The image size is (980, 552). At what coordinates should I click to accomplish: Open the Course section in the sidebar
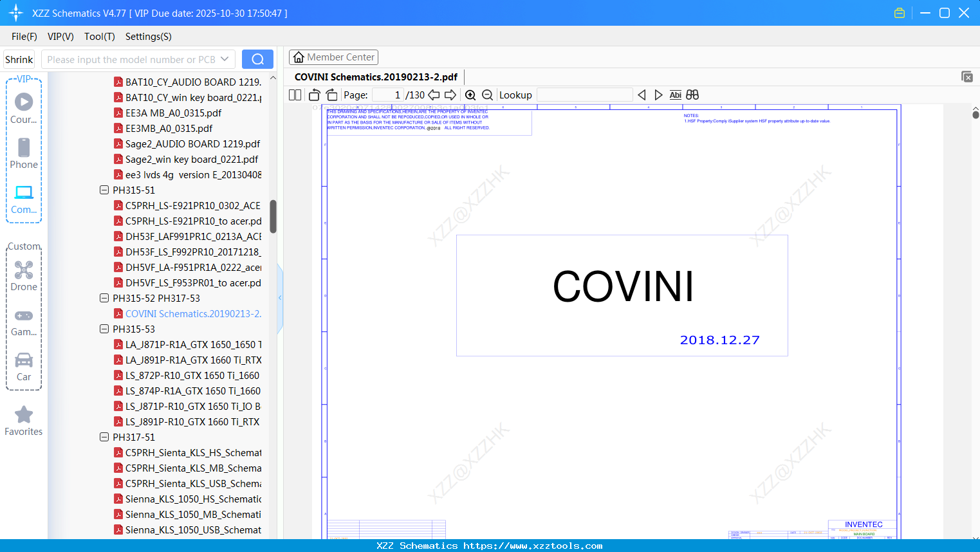pos(24,108)
